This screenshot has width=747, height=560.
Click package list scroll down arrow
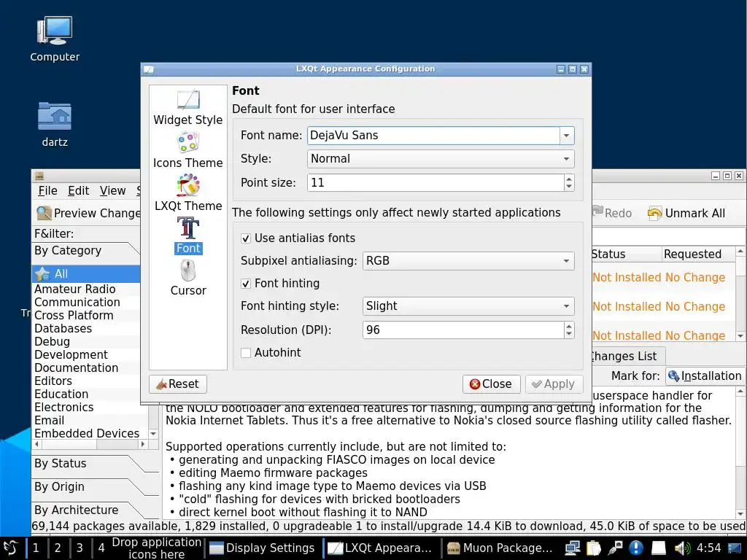(740, 336)
